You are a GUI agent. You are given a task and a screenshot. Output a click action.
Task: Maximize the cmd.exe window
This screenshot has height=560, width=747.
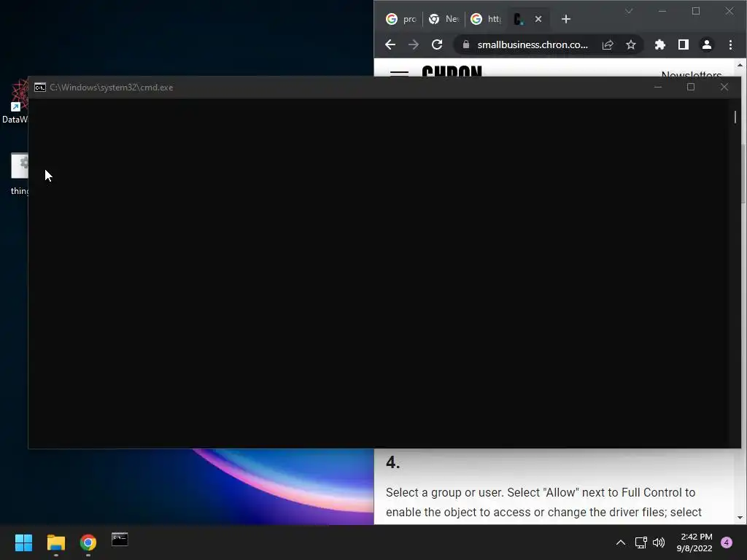click(691, 87)
